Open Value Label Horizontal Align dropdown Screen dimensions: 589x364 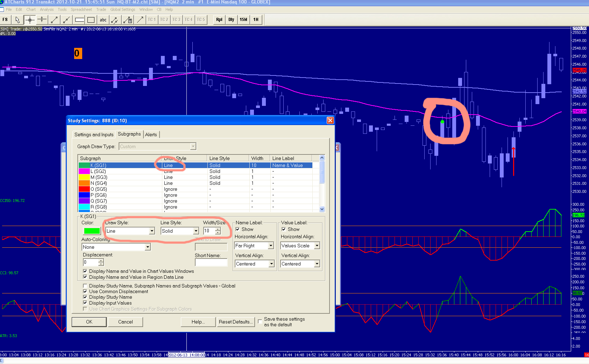(x=317, y=246)
